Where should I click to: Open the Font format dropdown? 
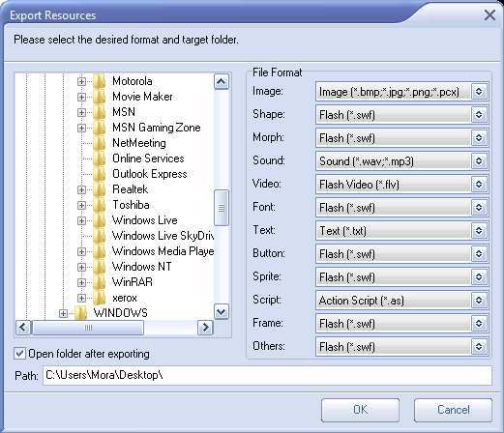(x=479, y=208)
